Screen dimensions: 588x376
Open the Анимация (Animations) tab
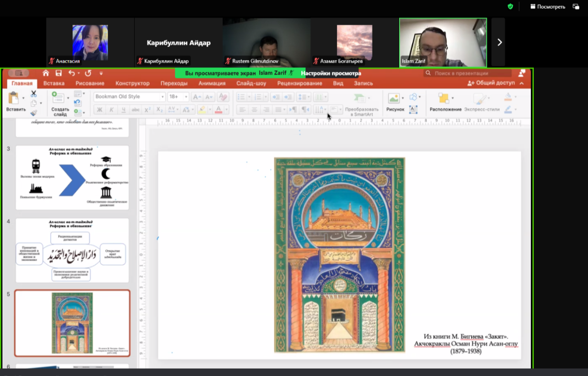[212, 83]
